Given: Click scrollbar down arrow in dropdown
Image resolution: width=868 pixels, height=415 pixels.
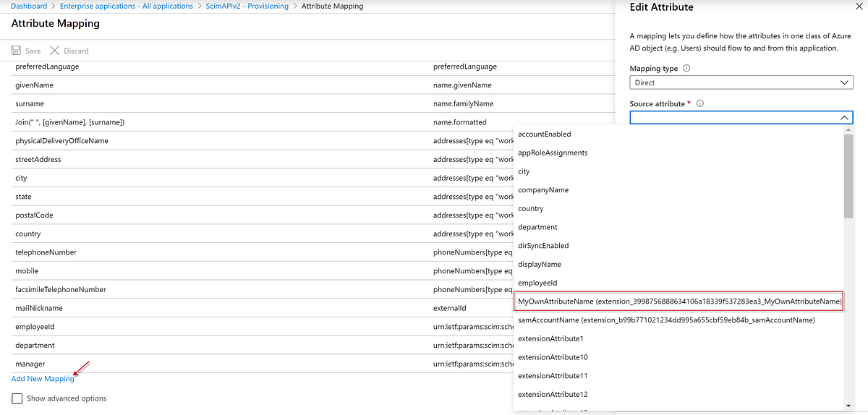Looking at the screenshot, I should [x=848, y=406].
